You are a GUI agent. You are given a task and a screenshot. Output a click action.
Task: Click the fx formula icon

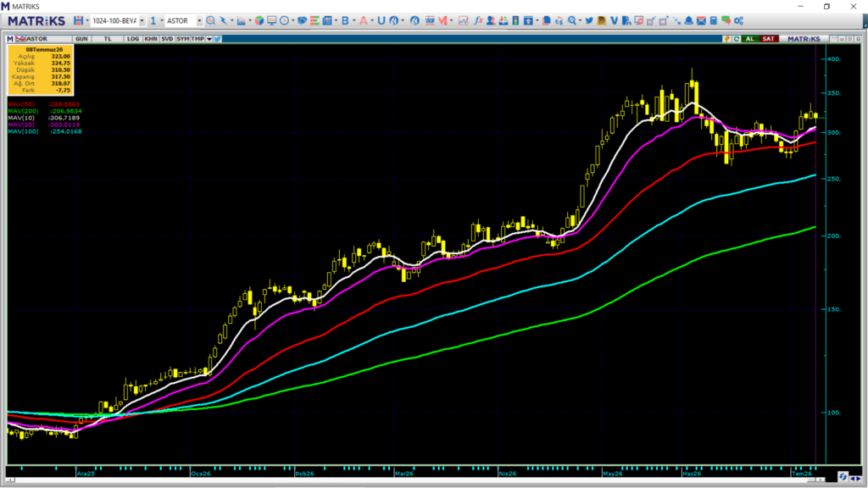tap(478, 20)
